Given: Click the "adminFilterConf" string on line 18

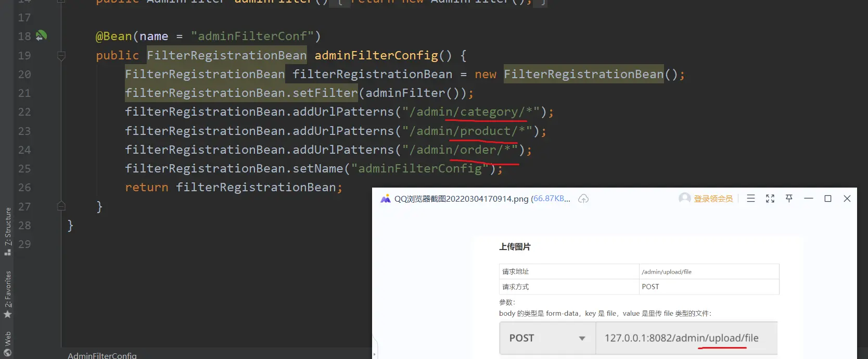Looking at the screenshot, I should [252, 36].
